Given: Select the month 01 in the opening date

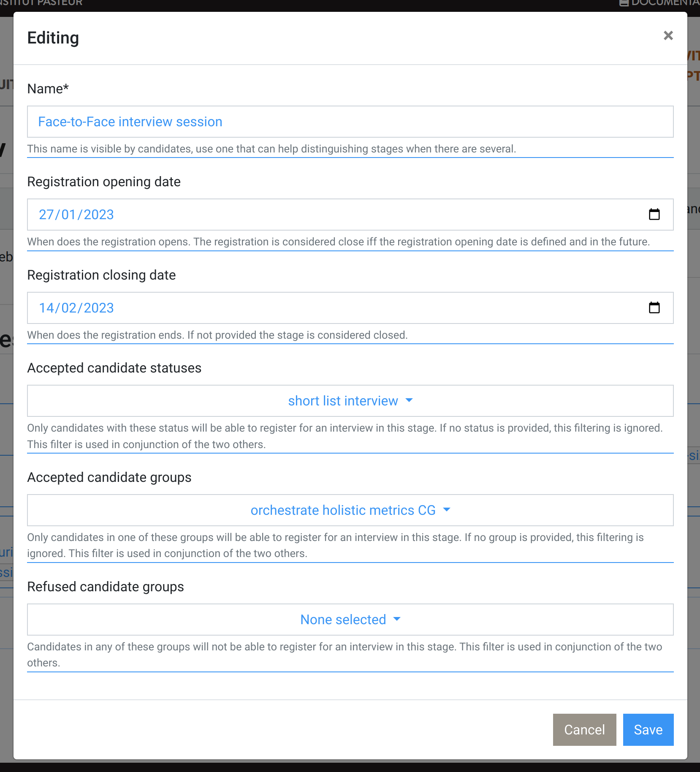Looking at the screenshot, I should click(68, 215).
